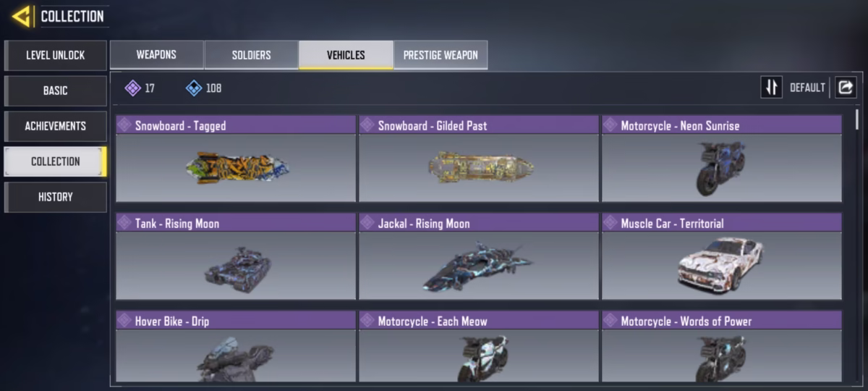Click the share export icon
Screen dimensions: 868x391
point(846,88)
